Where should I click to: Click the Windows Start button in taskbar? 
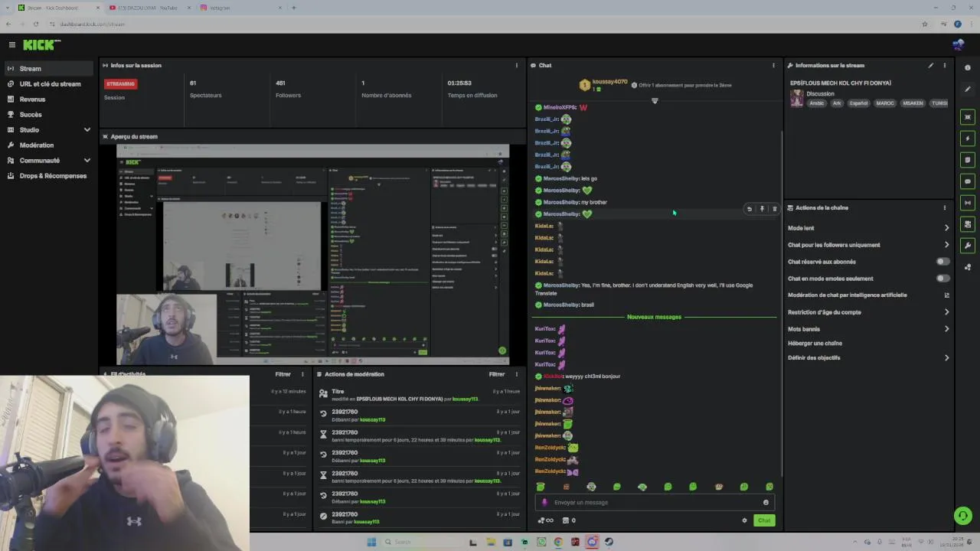[371, 542]
